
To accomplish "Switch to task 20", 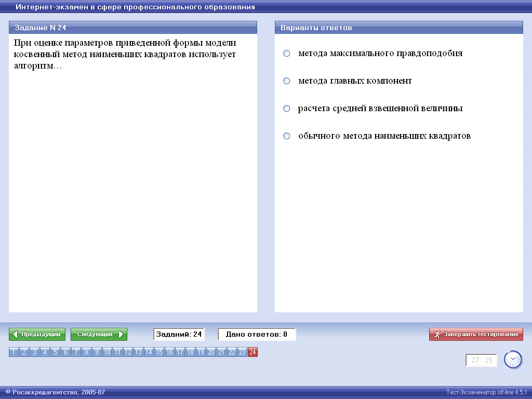I will tap(211, 352).
